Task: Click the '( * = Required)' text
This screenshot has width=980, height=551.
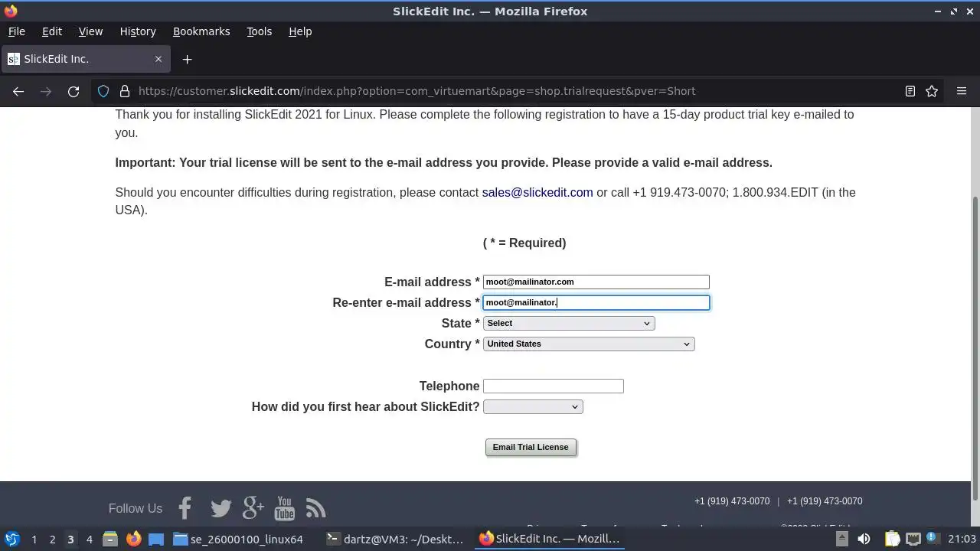Action: coord(524,243)
